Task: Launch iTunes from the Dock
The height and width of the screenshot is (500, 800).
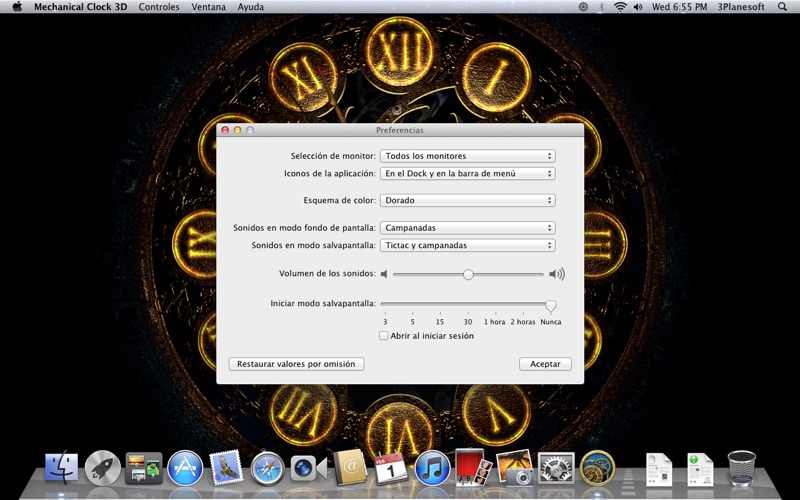Action: [432, 468]
